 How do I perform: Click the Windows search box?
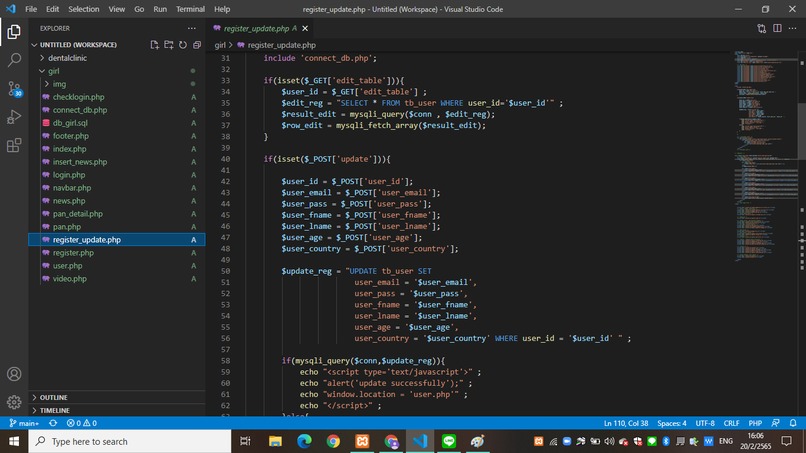(130, 441)
